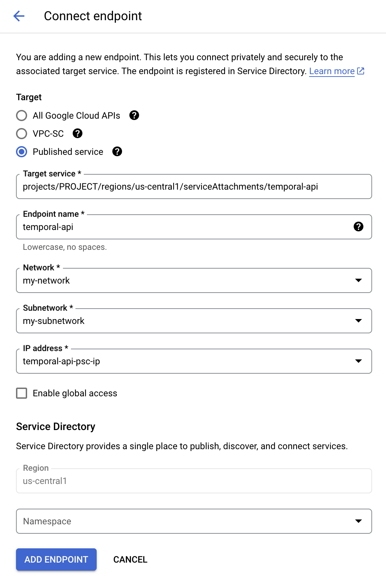The height and width of the screenshot is (588, 386).
Task: Open help tooltip next to Published service
Action: point(118,152)
